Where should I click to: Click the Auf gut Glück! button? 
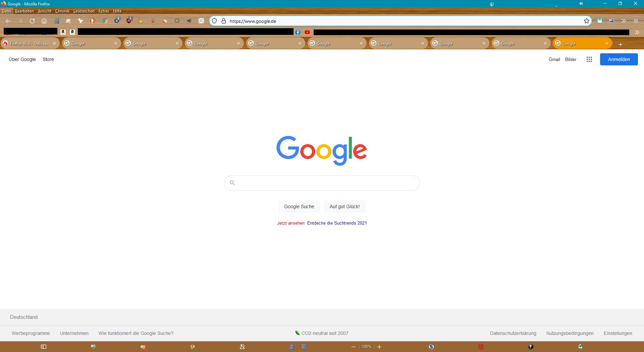(344, 207)
